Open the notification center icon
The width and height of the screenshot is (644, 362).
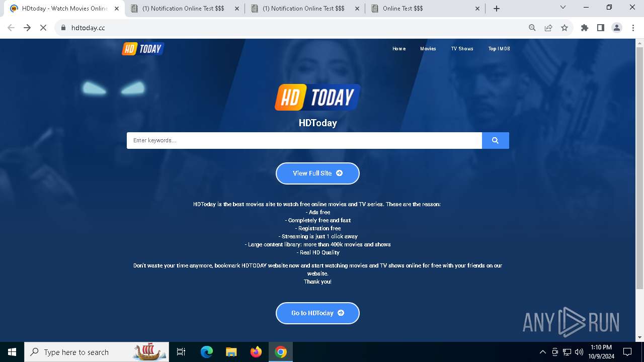click(627, 352)
